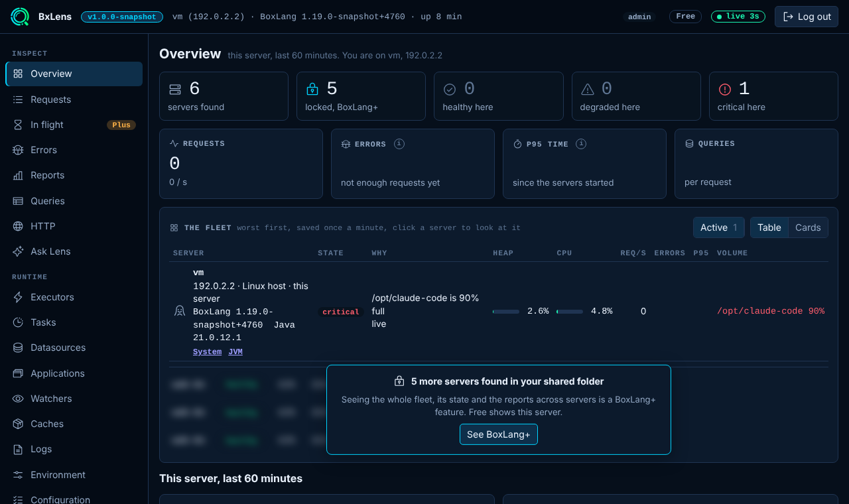Click the v1.0.0-snapshot version badge
Image resolution: width=849 pixels, height=504 pixels.
pos(122,17)
